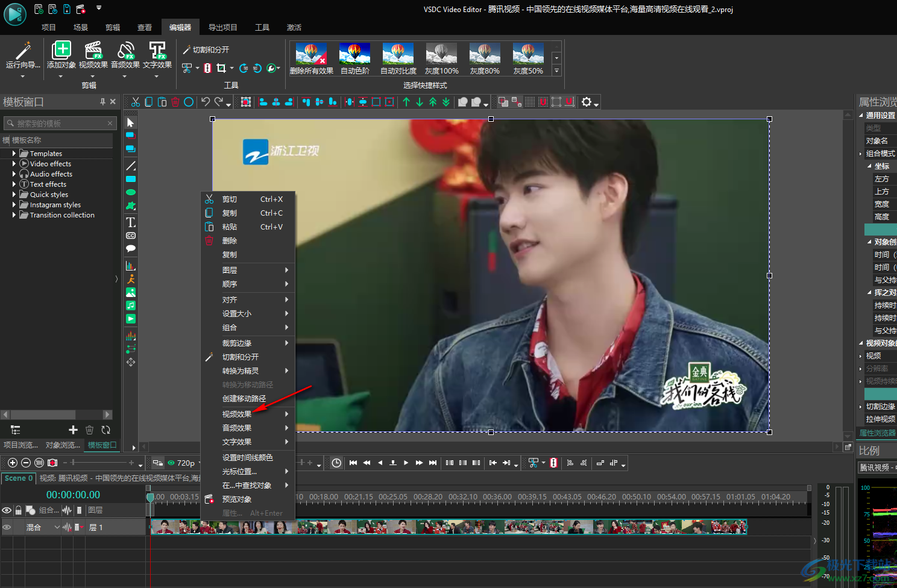Viewport: 897px width, 588px height.
Task: Click the 切割和分开 ribbon button
Action: [206, 50]
